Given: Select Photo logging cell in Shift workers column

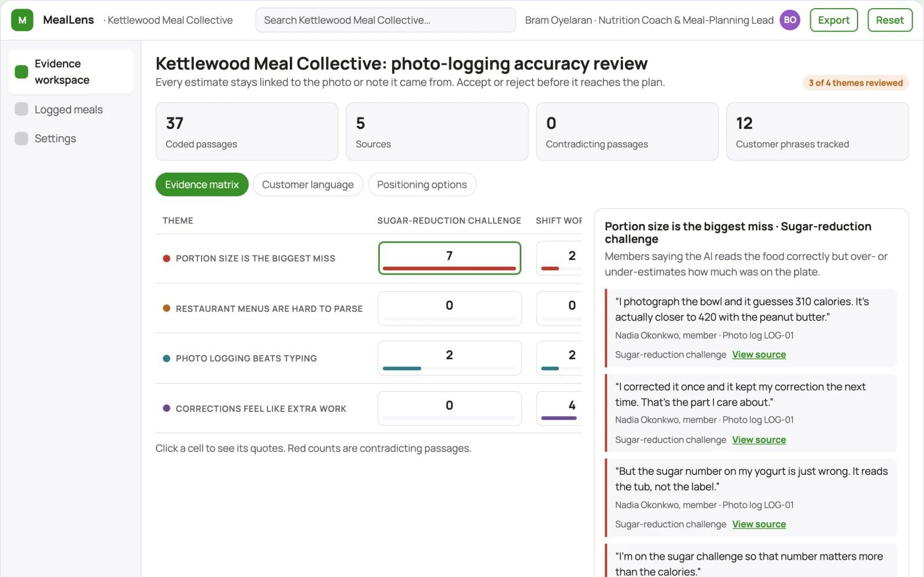Looking at the screenshot, I should (x=559, y=358).
